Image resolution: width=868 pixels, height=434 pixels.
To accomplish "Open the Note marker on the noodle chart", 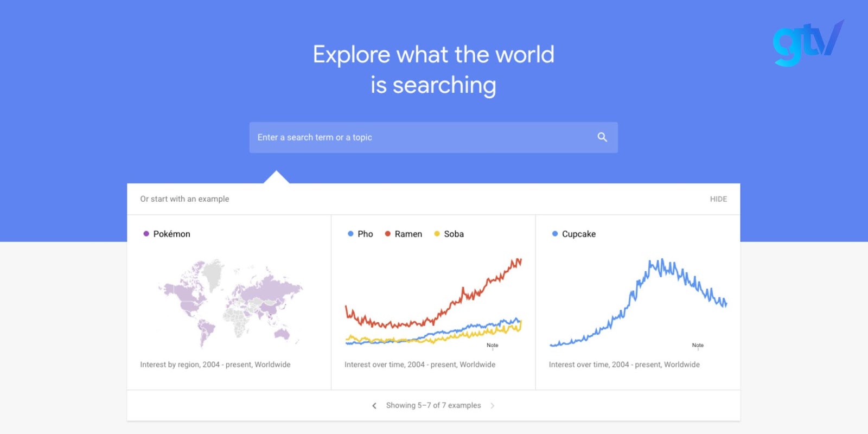I will tap(493, 345).
